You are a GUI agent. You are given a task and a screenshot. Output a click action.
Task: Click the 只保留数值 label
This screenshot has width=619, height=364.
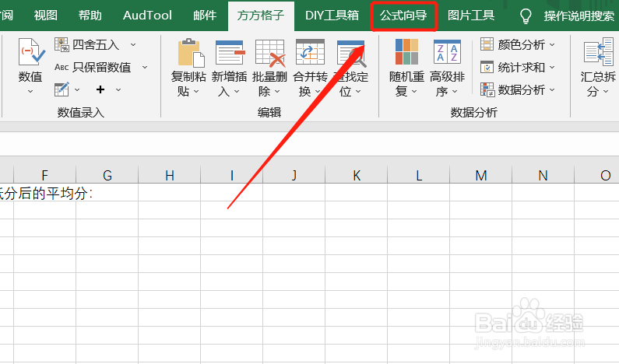tap(102, 68)
